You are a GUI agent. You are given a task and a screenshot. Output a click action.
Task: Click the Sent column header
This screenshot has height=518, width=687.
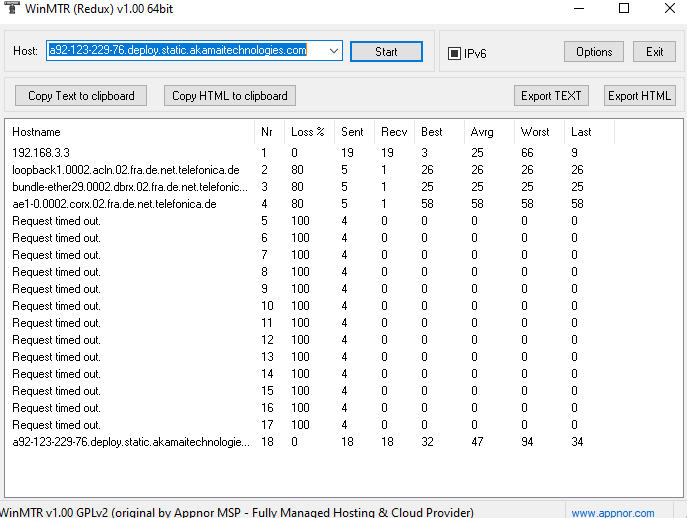[354, 132]
